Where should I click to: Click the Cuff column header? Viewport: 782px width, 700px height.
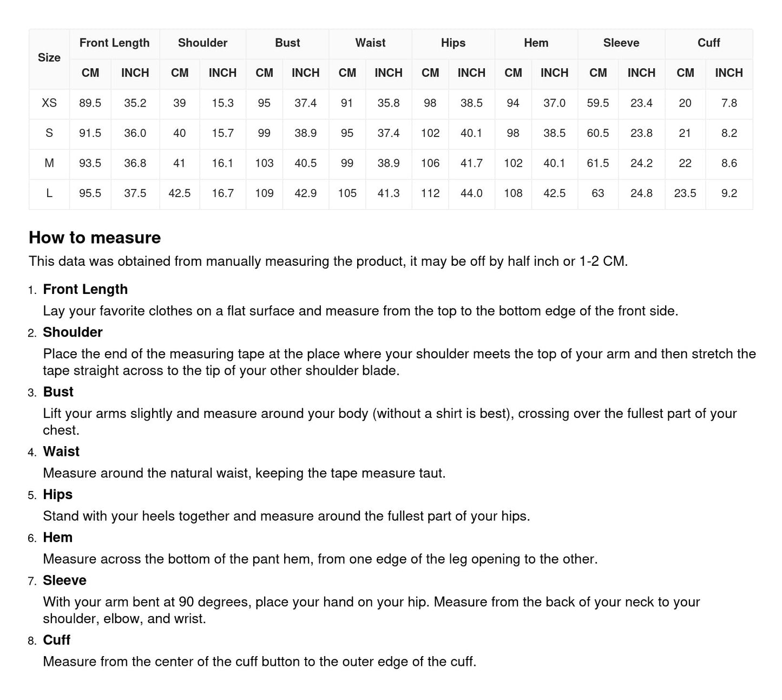point(708,43)
